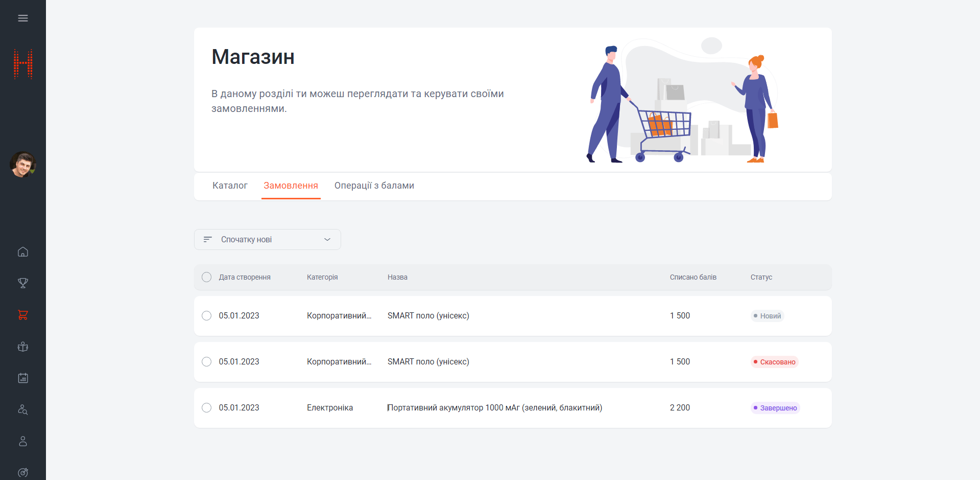Select the order with status Новий
980x480 pixels.
pos(206,316)
